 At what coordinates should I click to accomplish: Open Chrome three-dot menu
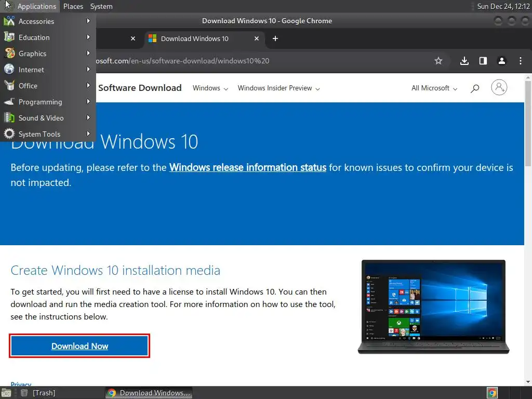(x=521, y=61)
